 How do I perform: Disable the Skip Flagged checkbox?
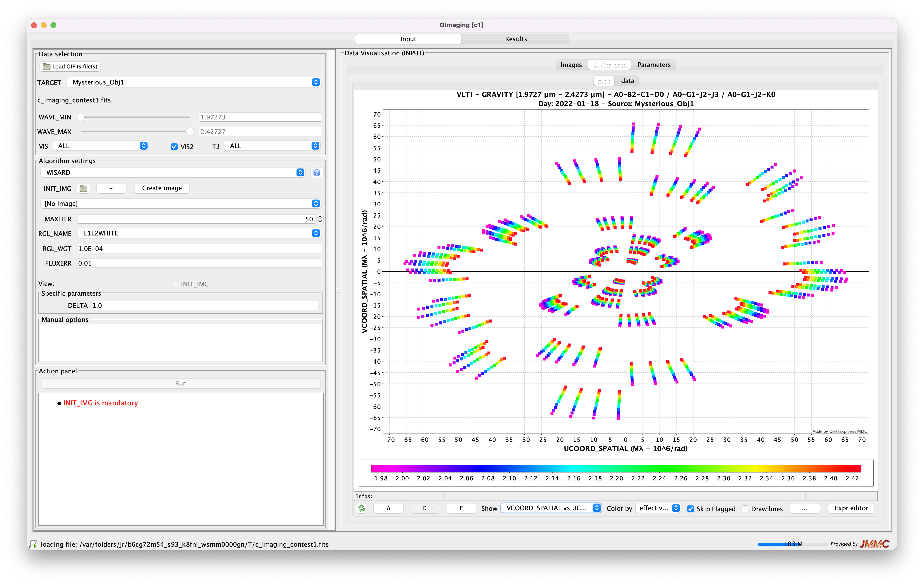point(690,508)
